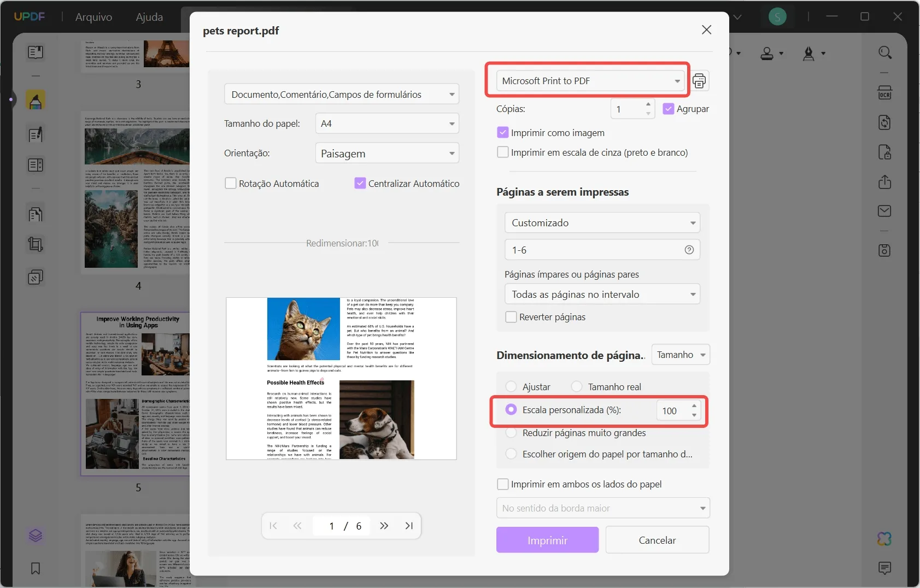This screenshot has width=920, height=588.
Task: Open the share via email tool
Action: (884, 211)
